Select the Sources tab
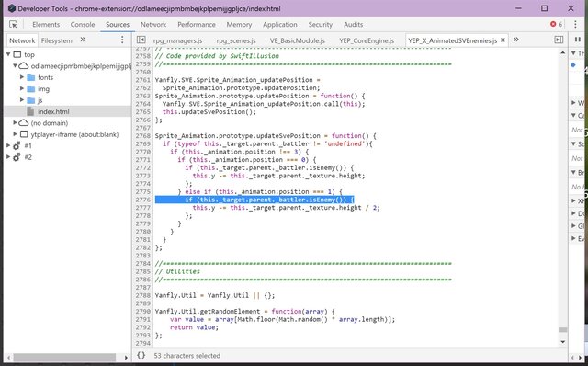Image resolution: width=588 pixels, height=366 pixels. click(118, 25)
